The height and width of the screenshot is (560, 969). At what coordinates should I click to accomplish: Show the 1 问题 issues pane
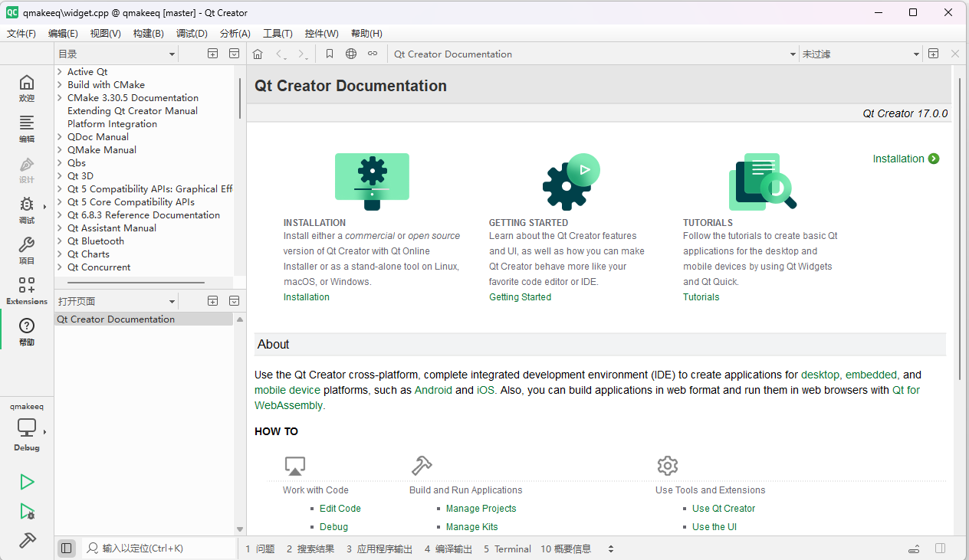(260, 549)
